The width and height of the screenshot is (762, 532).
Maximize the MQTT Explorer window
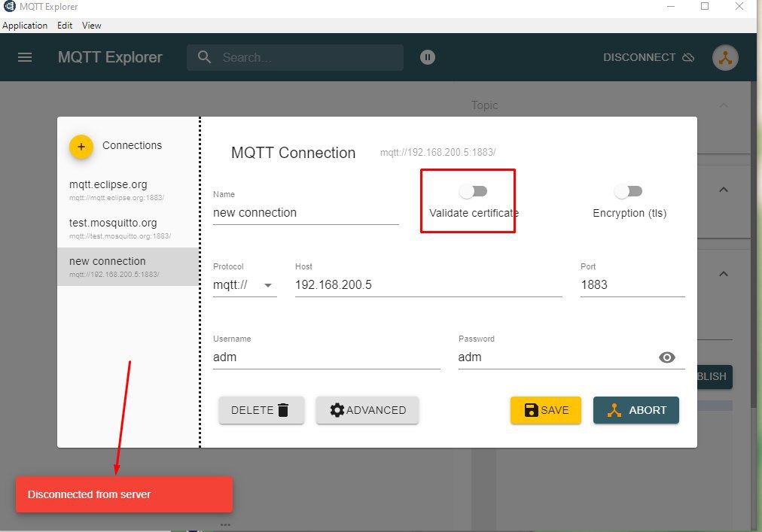point(705,6)
